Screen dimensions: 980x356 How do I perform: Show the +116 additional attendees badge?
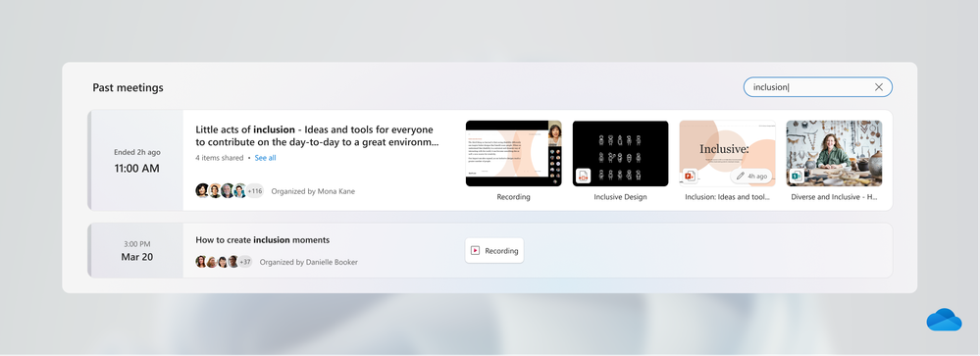(x=255, y=191)
